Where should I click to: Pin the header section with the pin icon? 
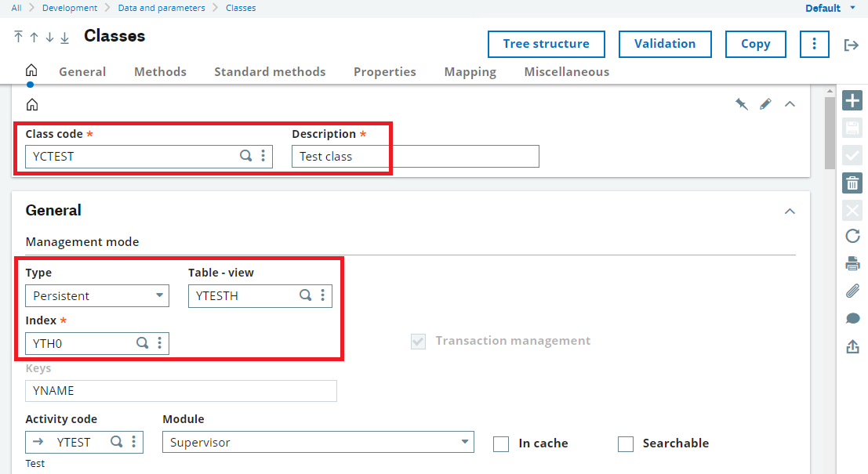click(742, 103)
